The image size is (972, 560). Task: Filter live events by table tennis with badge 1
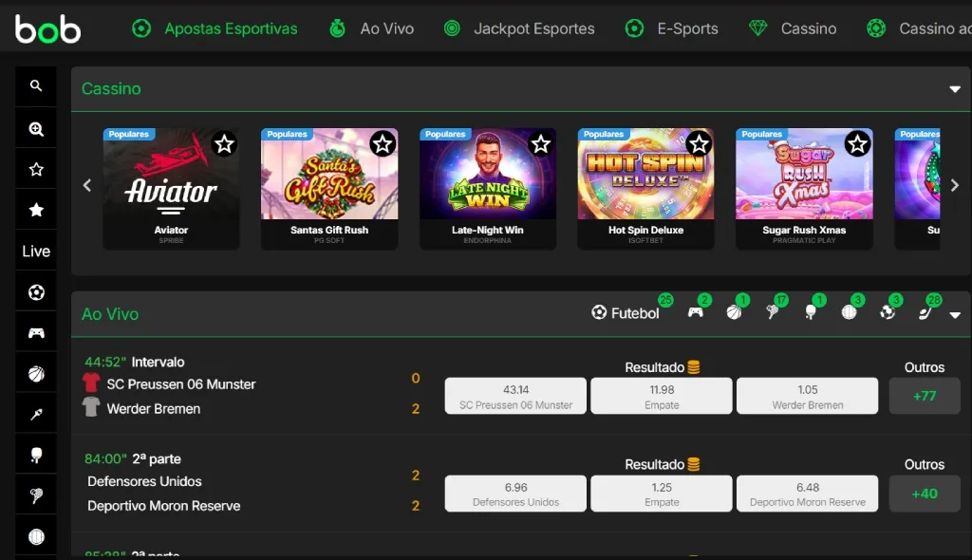tap(811, 312)
